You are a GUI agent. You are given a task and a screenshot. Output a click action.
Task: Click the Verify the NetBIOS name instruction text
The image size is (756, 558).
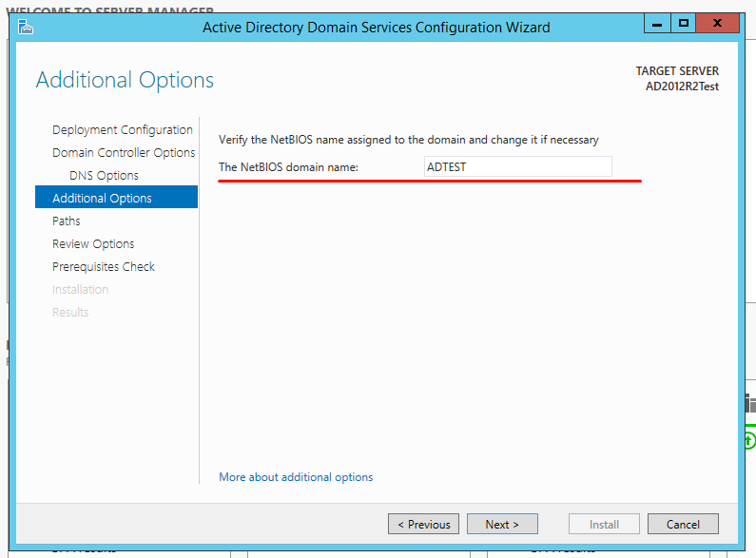(408, 140)
